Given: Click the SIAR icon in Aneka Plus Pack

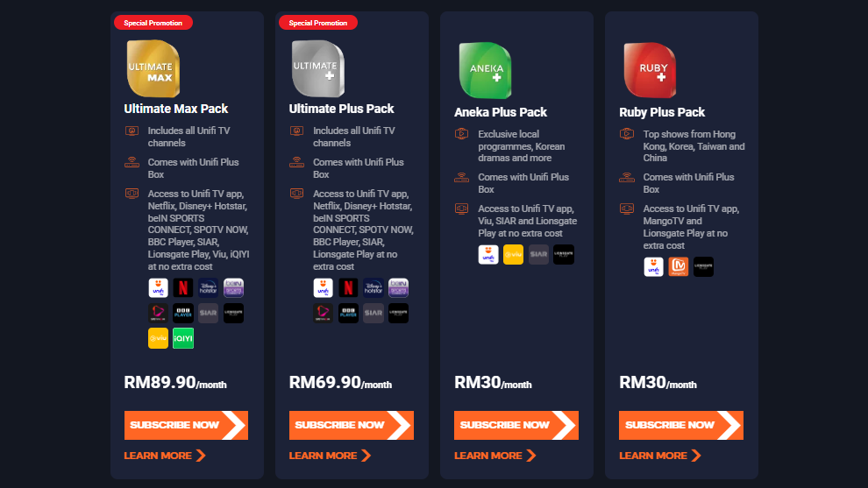Looking at the screenshot, I should pos(538,254).
